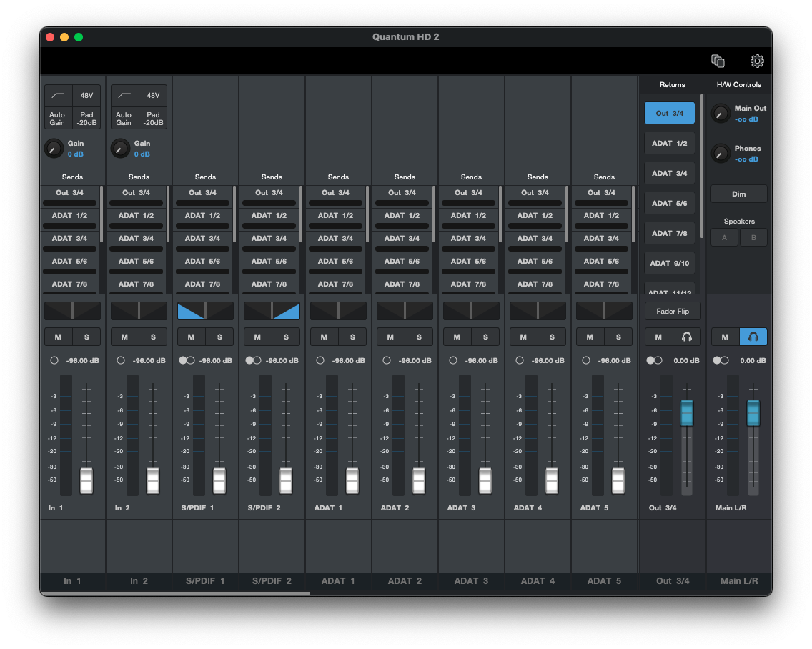
Task: Open the settings gear
Action: [756, 61]
